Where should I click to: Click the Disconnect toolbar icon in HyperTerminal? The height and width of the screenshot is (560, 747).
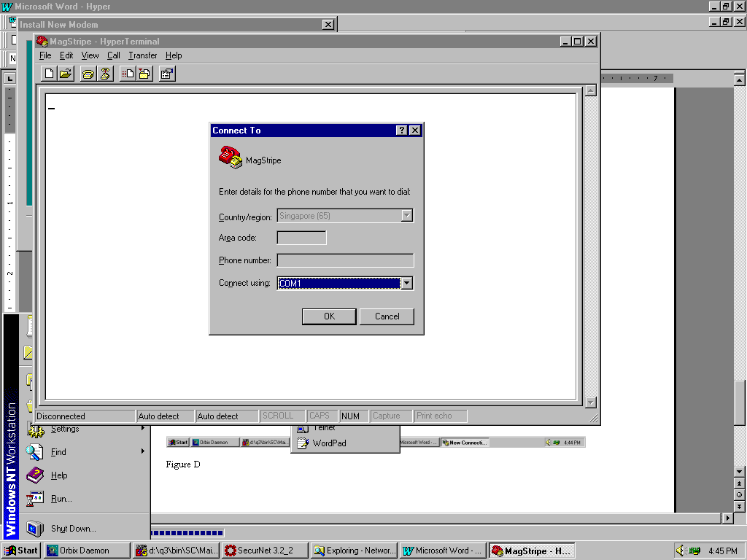coord(105,74)
